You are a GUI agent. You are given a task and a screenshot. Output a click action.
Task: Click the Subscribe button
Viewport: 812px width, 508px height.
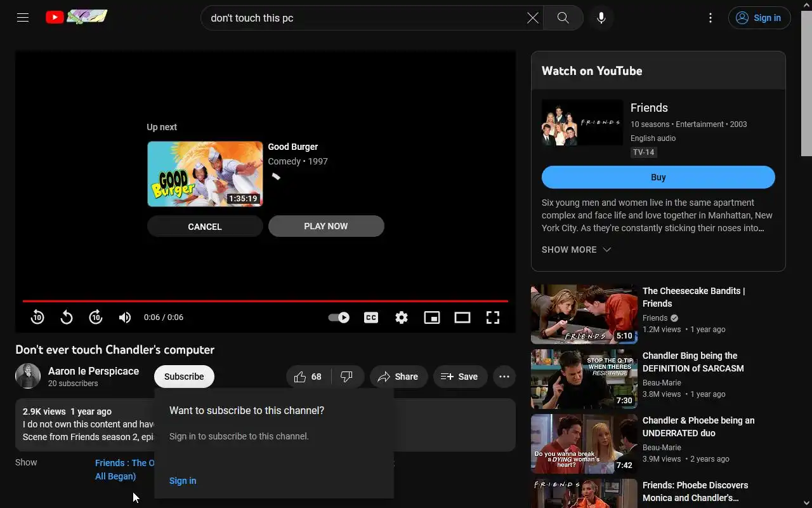[184, 377]
